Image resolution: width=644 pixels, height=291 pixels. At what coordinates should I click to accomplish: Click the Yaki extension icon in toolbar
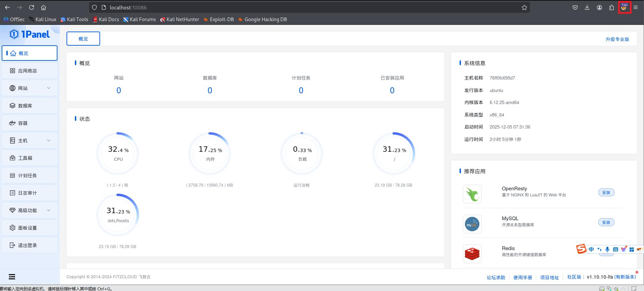coord(624,7)
